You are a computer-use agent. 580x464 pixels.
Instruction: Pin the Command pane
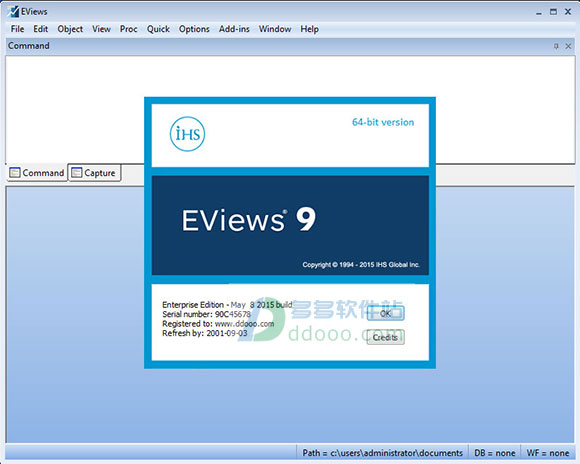556,46
